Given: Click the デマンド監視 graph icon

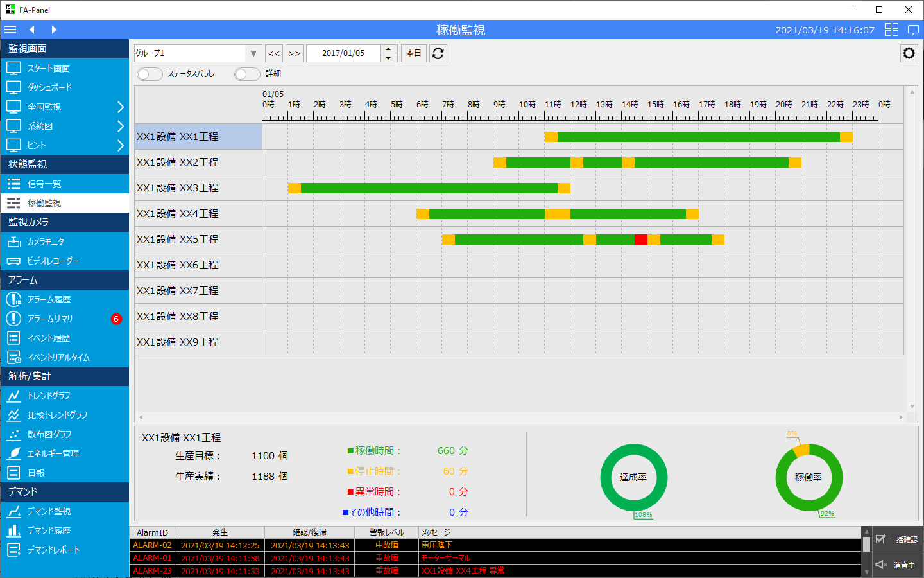Looking at the screenshot, I should pos(13,511).
